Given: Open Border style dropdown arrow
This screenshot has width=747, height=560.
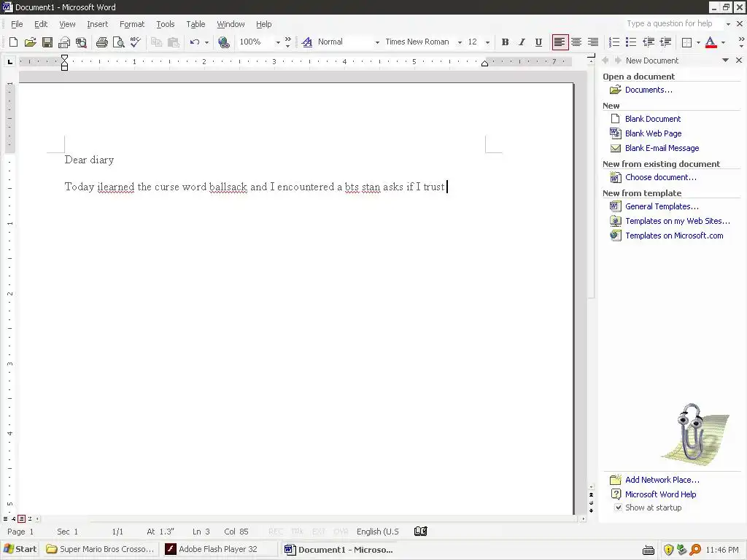Looking at the screenshot, I should (698, 42).
